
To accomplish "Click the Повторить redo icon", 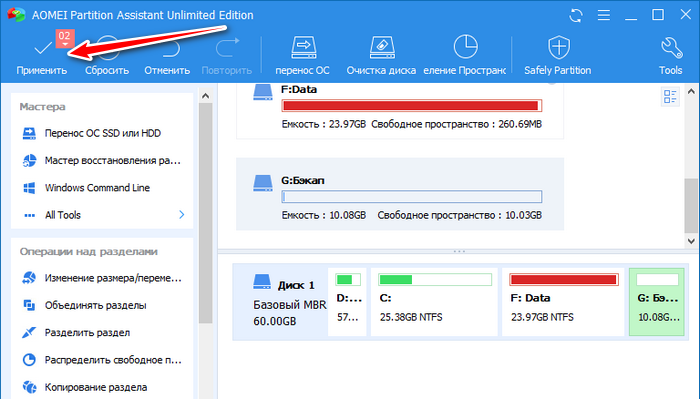I will pyautogui.click(x=227, y=48).
